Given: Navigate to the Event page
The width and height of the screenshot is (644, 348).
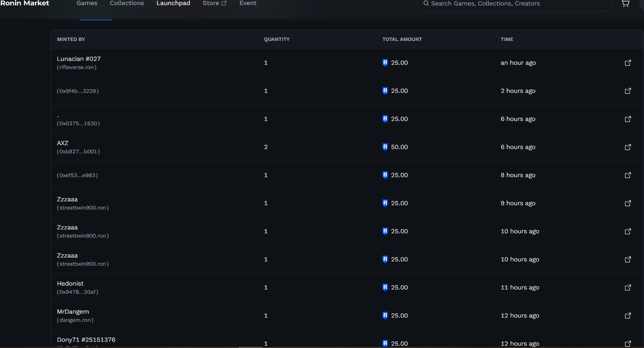Looking at the screenshot, I should [x=248, y=4].
